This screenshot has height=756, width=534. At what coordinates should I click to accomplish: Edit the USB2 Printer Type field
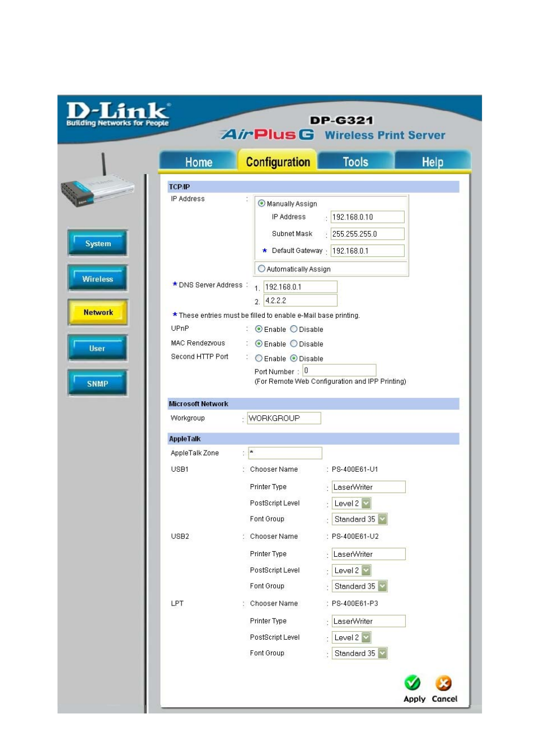click(x=369, y=554)
